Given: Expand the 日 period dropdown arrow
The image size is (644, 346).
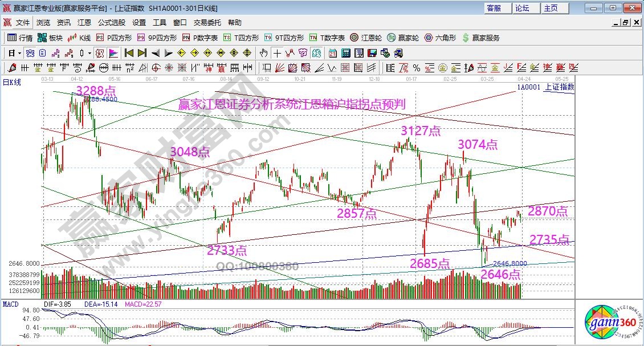Looking at the screenshot, I should click(x=19, y=53).
